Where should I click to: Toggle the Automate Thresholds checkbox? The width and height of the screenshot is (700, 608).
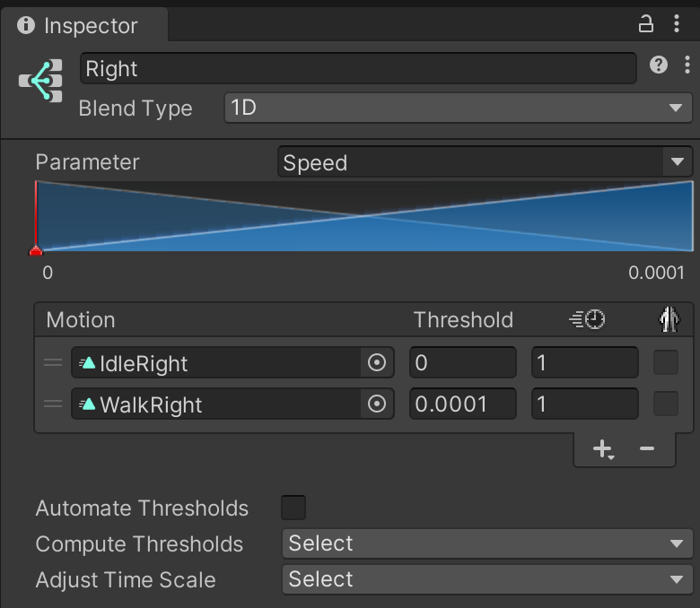coord(293,508)
